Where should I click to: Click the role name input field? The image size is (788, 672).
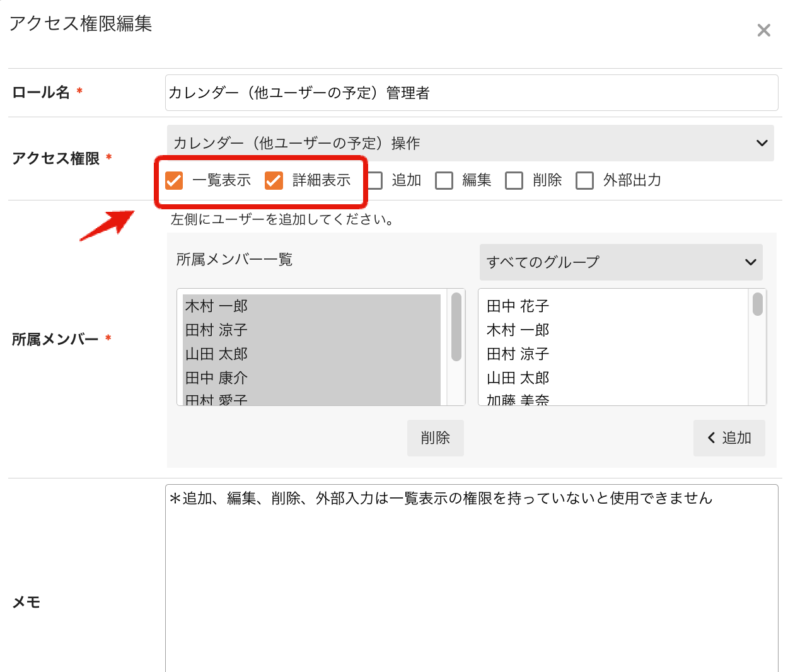pos(471,93)
